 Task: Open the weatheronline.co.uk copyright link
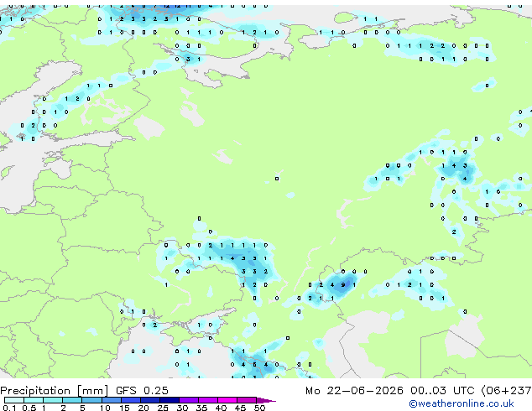pyautogui.click(x=462, y=403)
